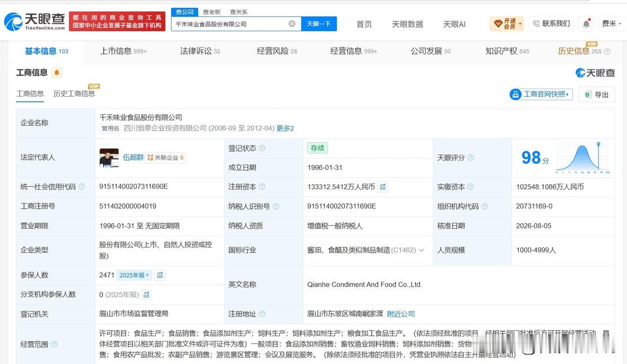Click the help icon next to 经营范围
627x364 pixels.
54,344
